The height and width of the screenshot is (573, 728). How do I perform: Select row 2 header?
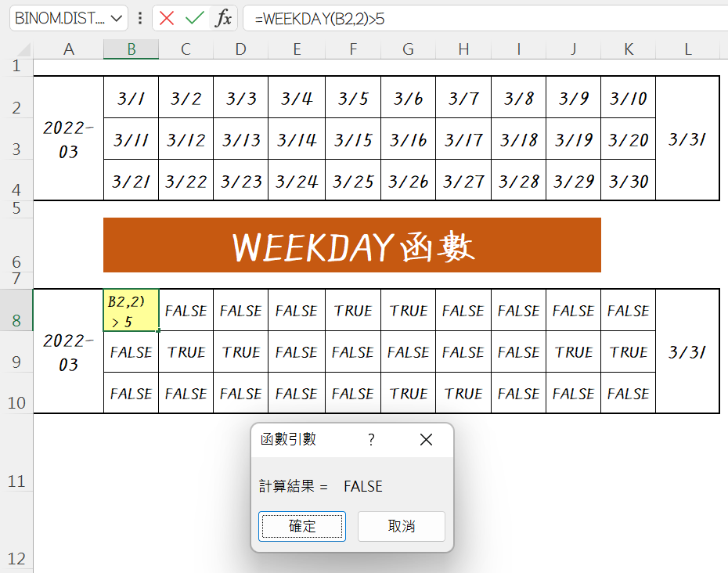click(x=16, y=97)
